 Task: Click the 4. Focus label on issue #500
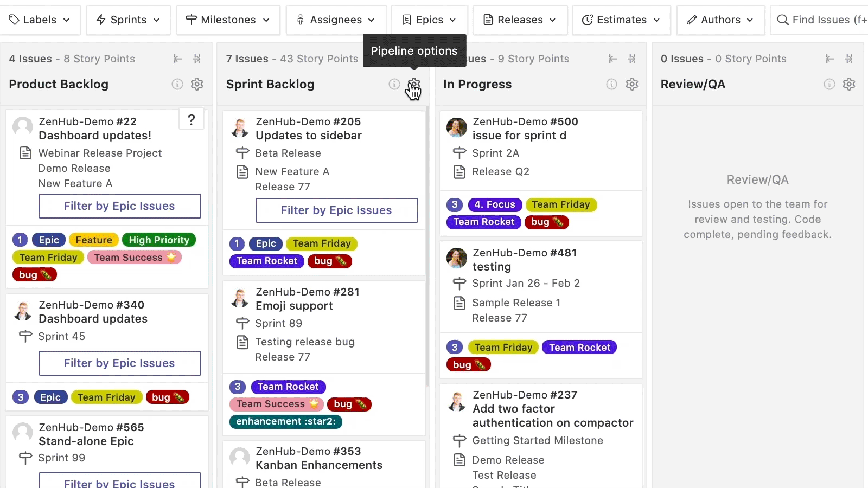click(x=495, y=204)
